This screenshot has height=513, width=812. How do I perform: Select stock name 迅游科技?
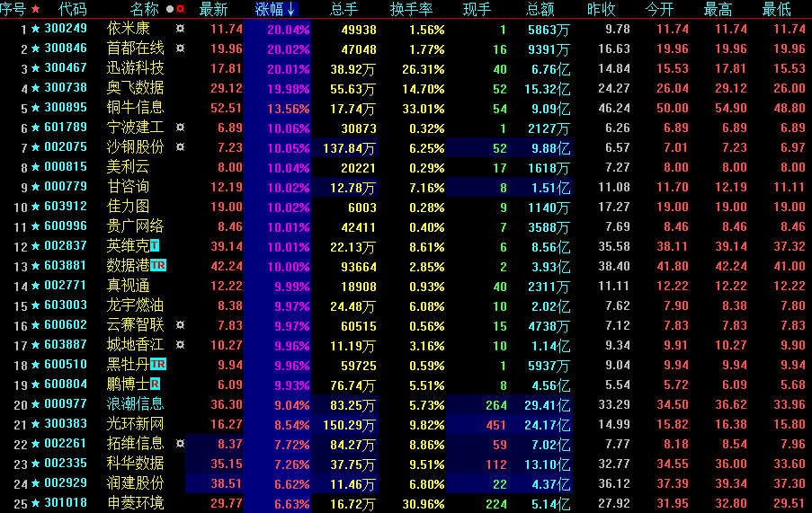pos(135,68)
